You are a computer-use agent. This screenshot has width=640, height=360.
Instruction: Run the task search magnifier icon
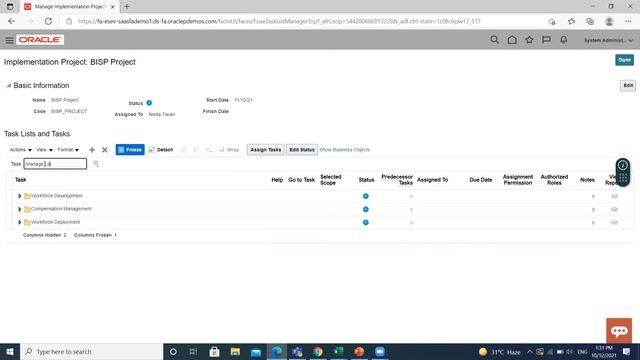click(96, 164)
